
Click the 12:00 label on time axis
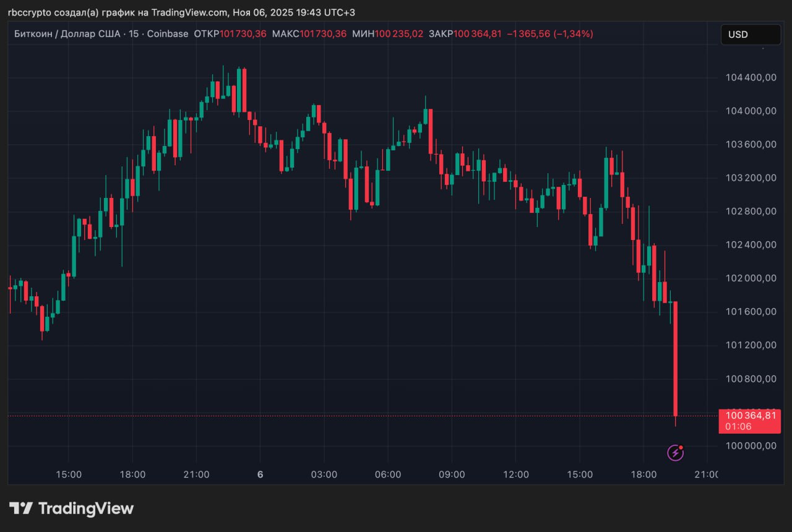pyautogui.click(x=516, y=474)
